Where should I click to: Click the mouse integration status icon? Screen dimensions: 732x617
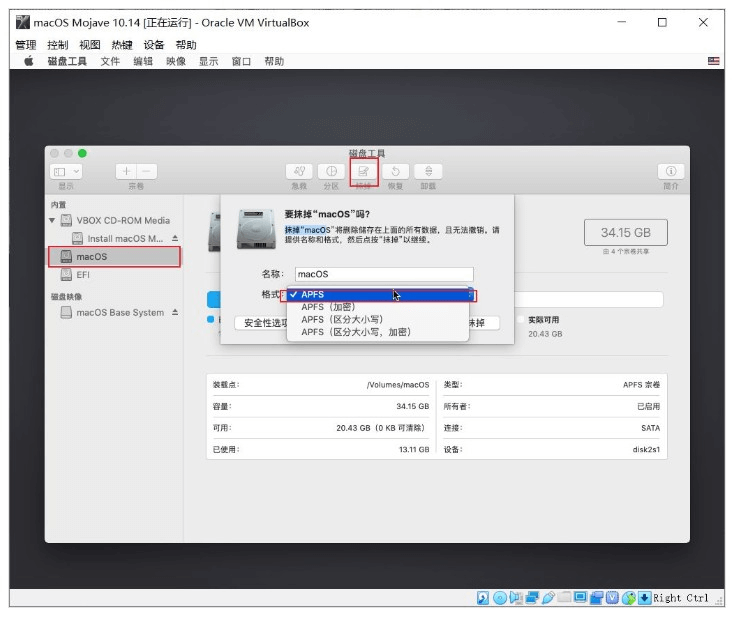pos(629,598)
